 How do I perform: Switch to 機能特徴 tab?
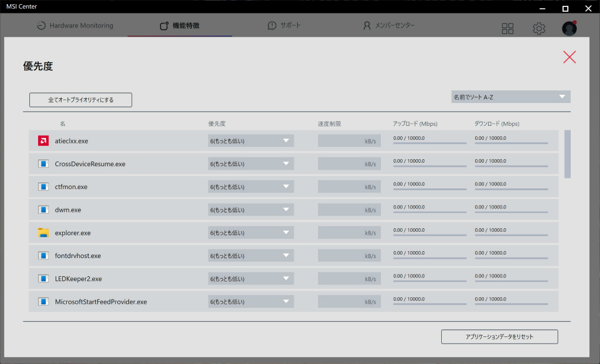180,26
